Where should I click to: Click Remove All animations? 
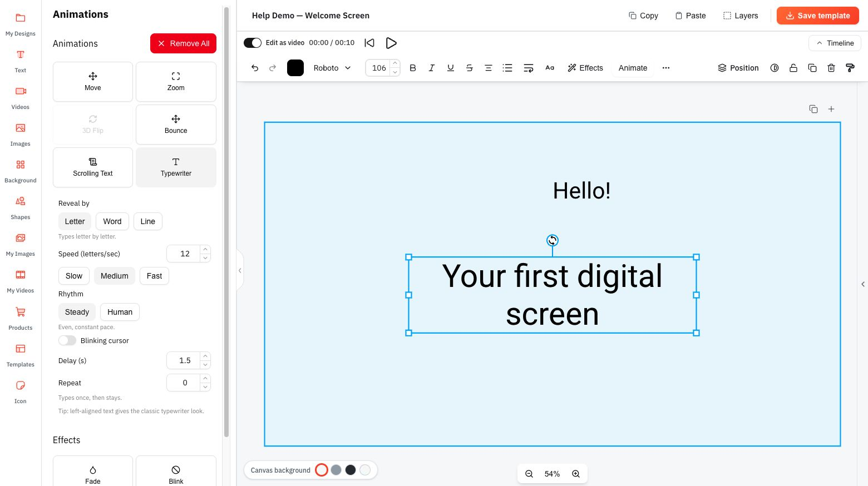[x=183, y=43]
